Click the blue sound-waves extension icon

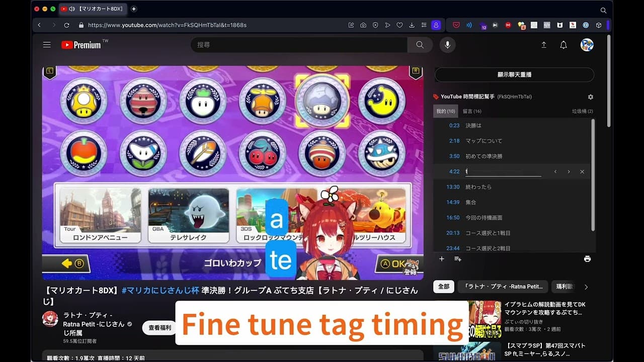click(469, 25)
